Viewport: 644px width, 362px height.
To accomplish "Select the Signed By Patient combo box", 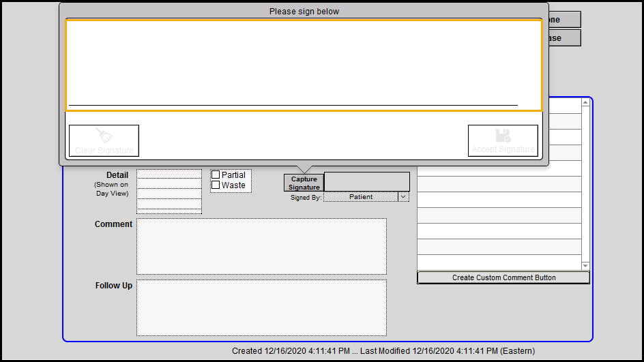I will [x=361, y=197].
